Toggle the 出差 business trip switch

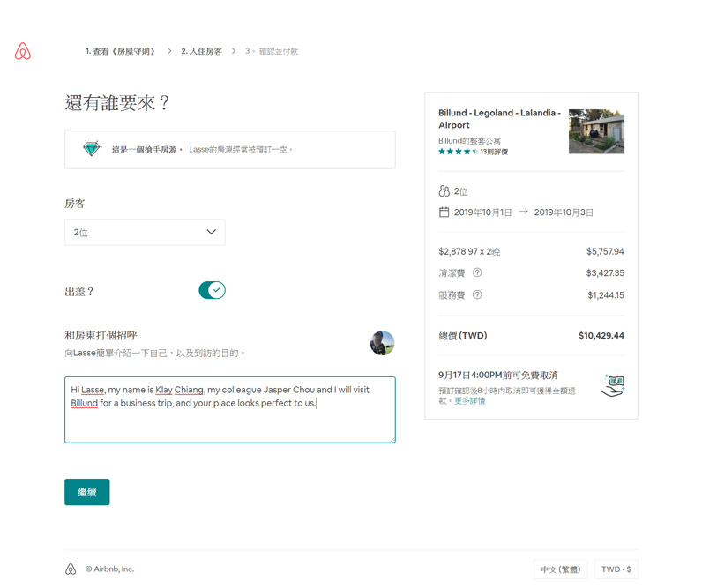[213, 290]
